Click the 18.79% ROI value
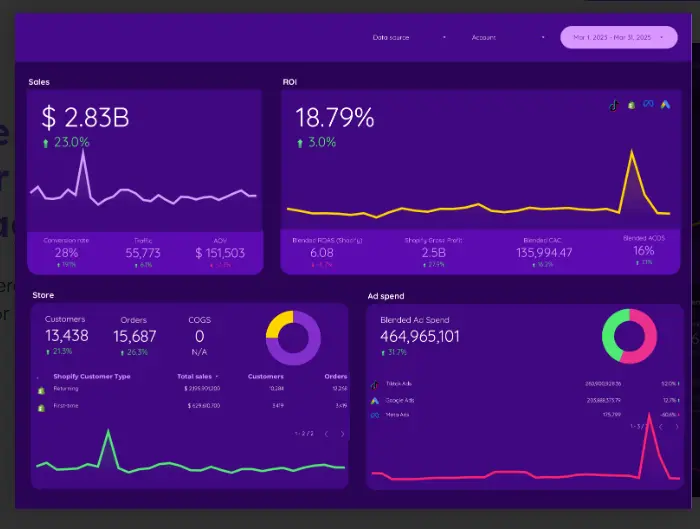The width and height of the screenshot is (700, 529). [x=335, y=118]
